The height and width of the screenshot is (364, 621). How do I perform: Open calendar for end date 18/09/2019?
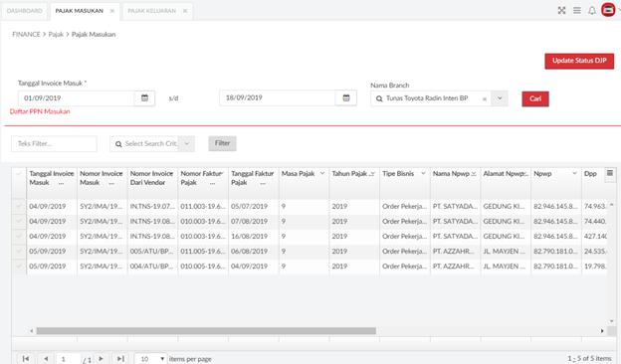(346, 97)
